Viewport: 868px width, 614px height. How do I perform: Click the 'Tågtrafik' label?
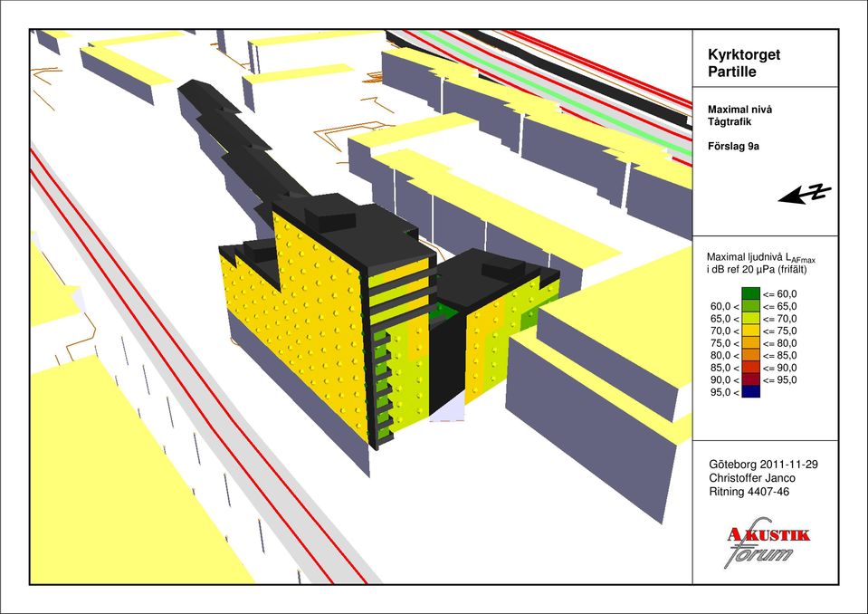pos(730,121)
